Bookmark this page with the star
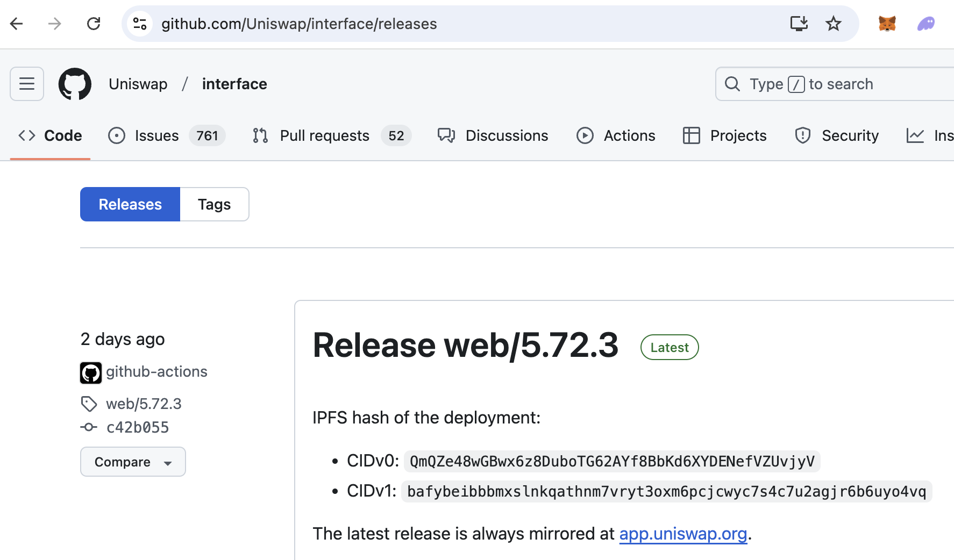The image size is (954, 560). (834, 24)
